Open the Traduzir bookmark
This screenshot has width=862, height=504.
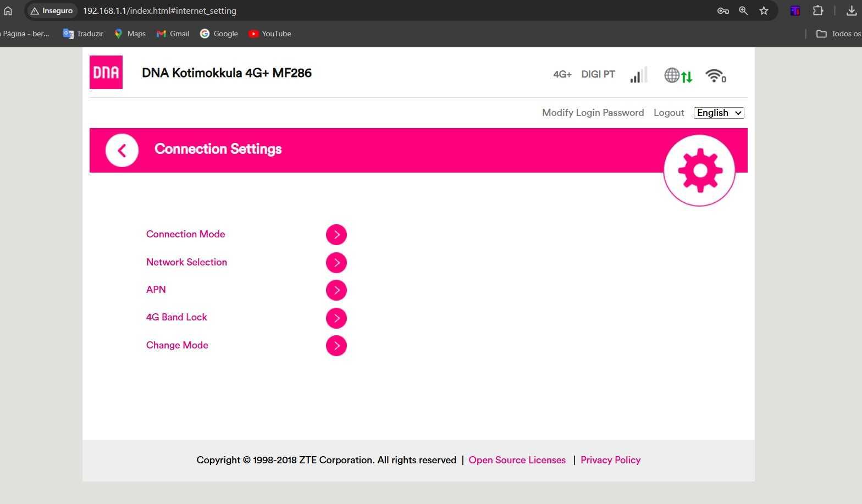(84, 34)
